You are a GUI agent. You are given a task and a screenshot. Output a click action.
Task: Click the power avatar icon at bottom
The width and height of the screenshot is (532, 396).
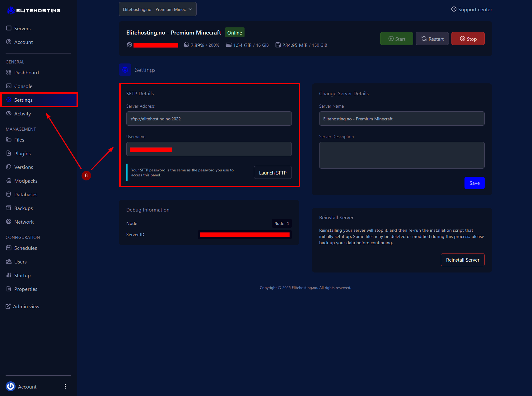click(11, 386)
